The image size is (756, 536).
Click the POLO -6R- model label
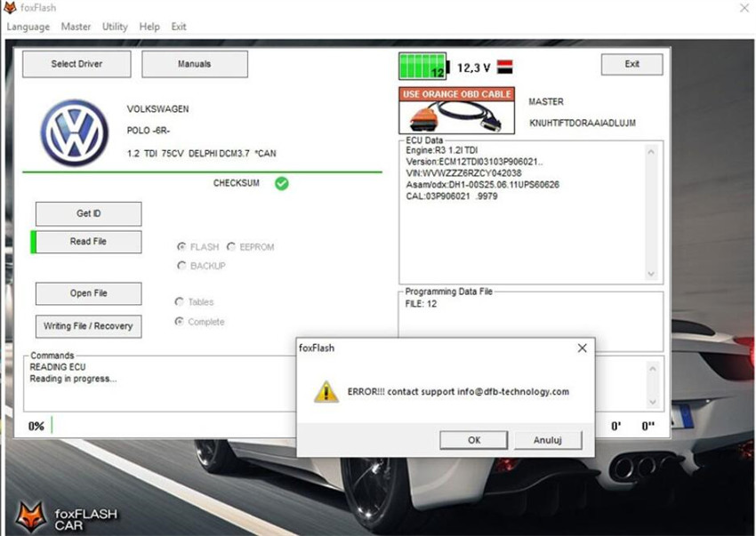pos(149,130)
